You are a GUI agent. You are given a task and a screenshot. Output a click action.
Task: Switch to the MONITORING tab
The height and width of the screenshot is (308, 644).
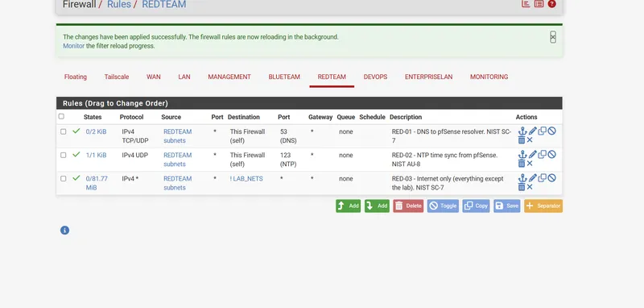pyautogui.click(x=489, y=77)
